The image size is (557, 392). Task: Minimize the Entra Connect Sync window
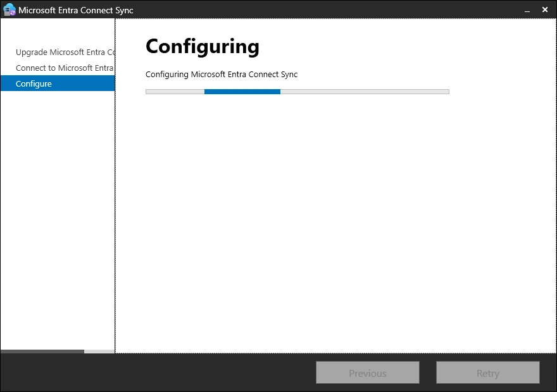point(527,10)
